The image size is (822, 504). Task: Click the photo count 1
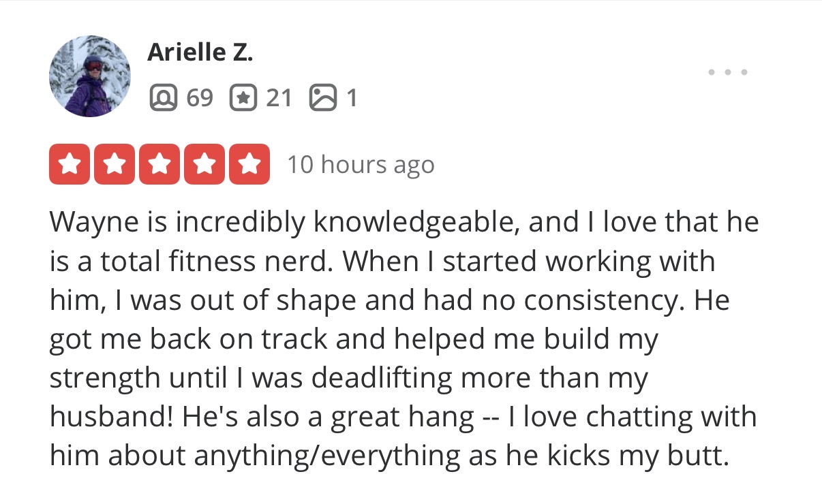352,99
